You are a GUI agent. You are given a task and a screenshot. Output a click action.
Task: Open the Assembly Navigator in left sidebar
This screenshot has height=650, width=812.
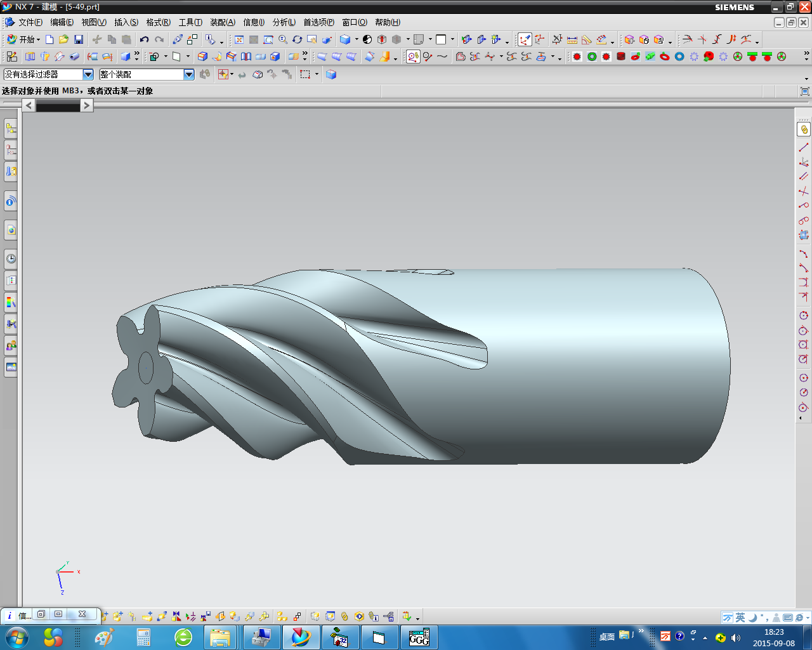[11, 129]
